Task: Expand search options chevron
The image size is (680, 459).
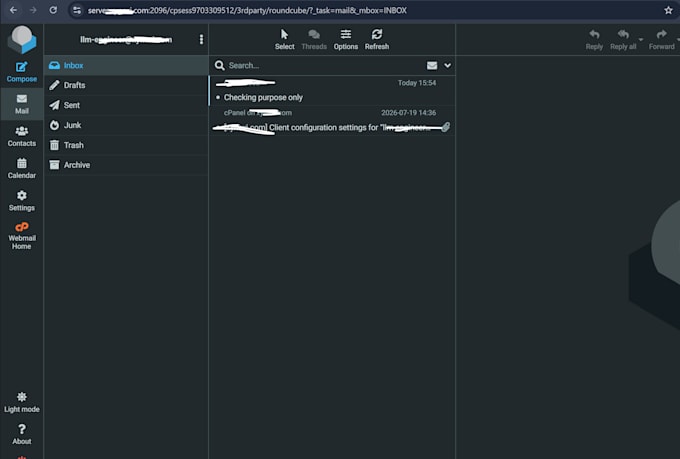Action: 448,66
